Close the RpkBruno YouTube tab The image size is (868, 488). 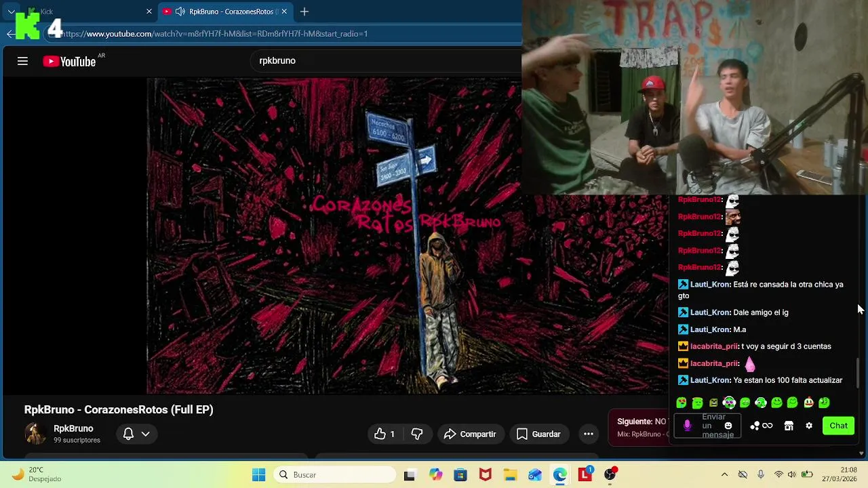pyautogui.click(x=284, y=12)
